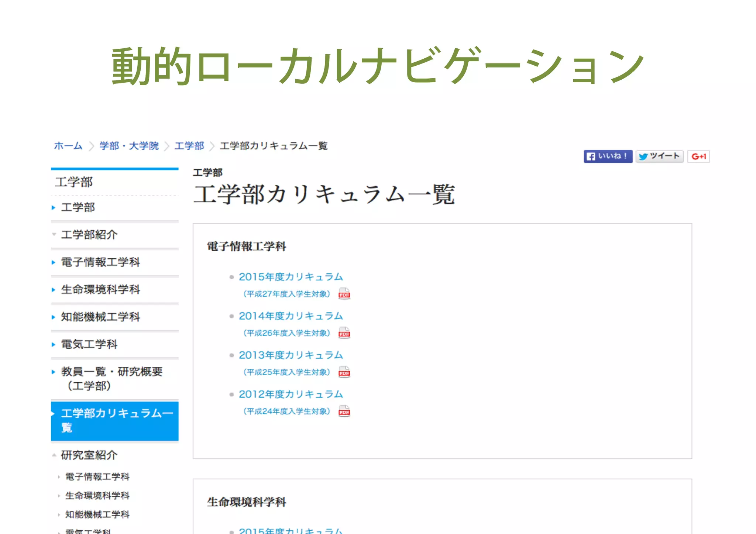Select 生命環境科学科 in main sidebar menu
The width and height of the screenshot is (756, 534).
tap(114, 289)
